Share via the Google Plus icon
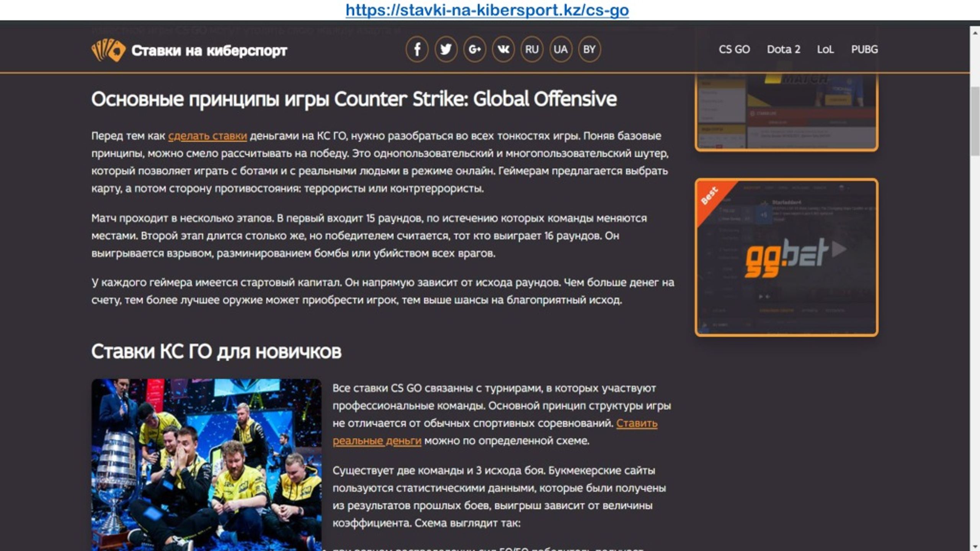 point(475,49)
